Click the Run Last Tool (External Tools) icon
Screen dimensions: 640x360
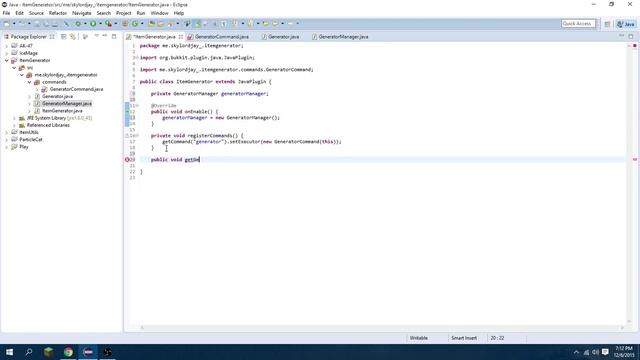click(108, 24)
